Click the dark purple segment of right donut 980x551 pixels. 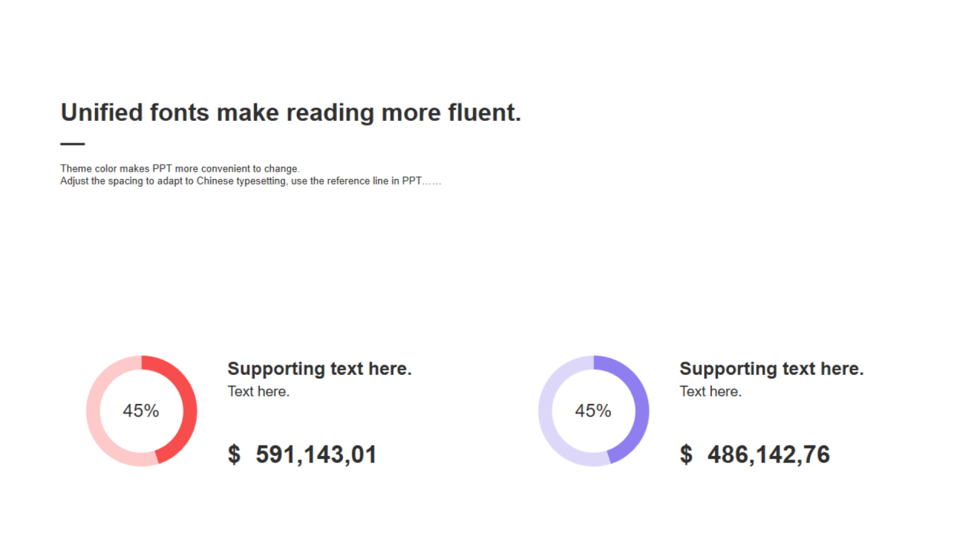pyautogui.click(x=641, y=398)
